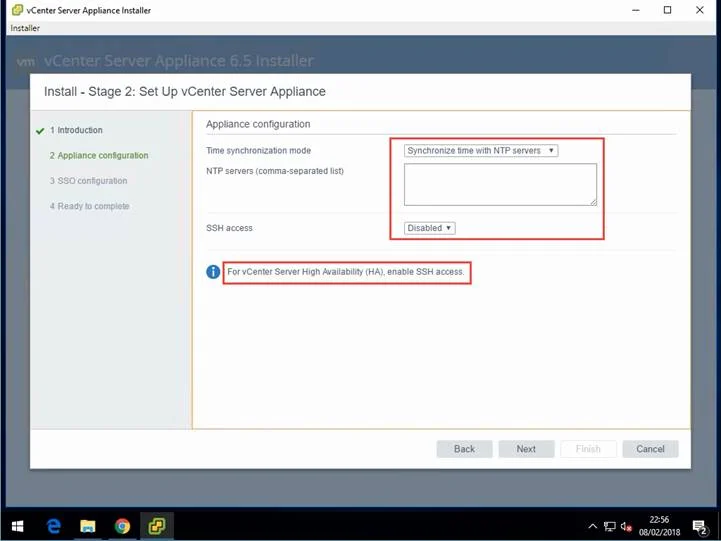Click the Cancel button
The image size is (721, 541).
650,449
